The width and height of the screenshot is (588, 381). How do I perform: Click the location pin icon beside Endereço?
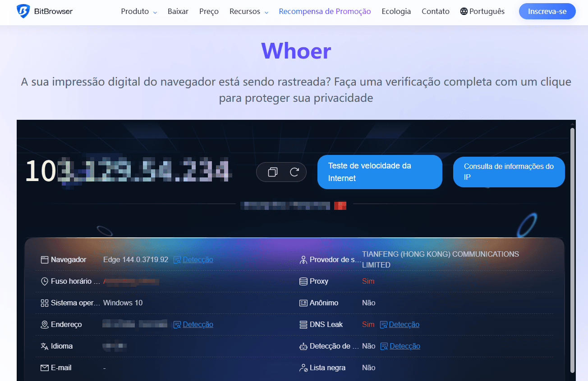coord(44,324)
